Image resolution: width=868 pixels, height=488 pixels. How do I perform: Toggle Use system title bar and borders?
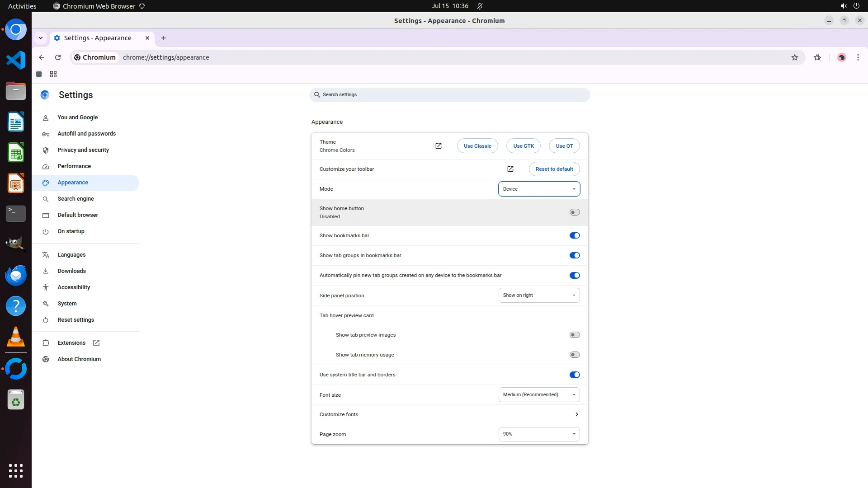click(x=574, y=375)
